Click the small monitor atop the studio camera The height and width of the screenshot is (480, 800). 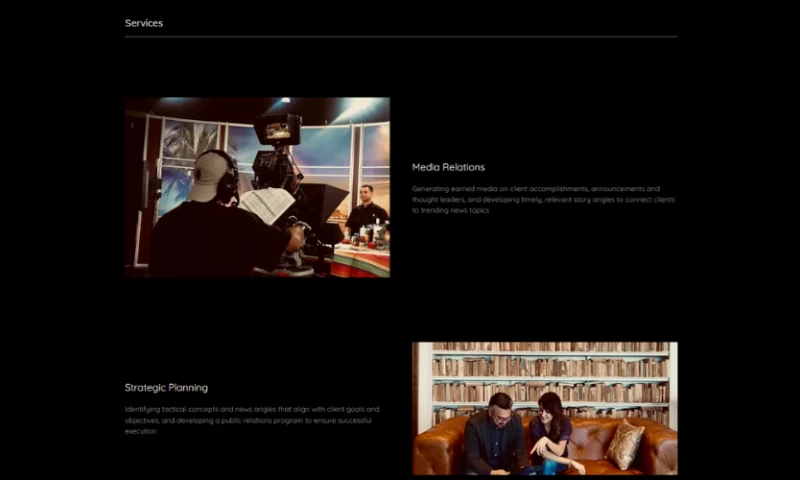(278, 129)
